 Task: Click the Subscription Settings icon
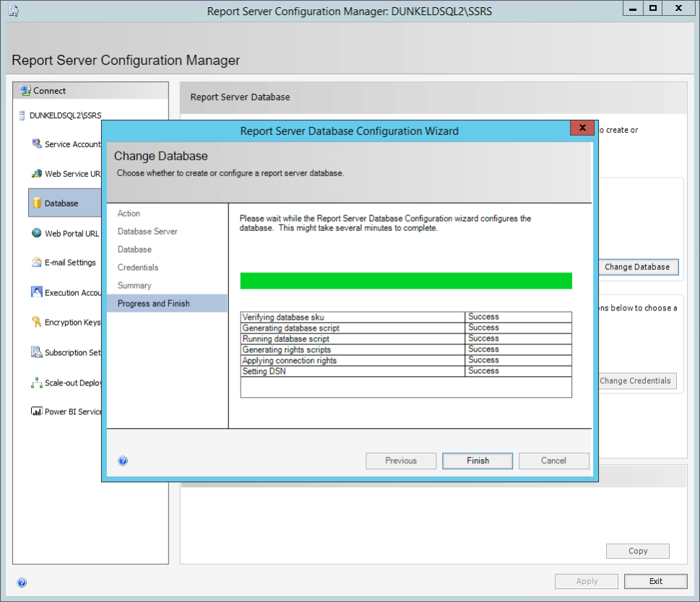(x=37, y=352)
